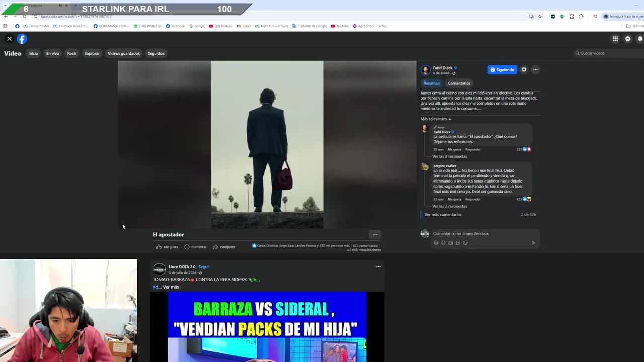Open the Gmail bookmark
The height and width of the screenshot is (362, 644).
point(244,26)
